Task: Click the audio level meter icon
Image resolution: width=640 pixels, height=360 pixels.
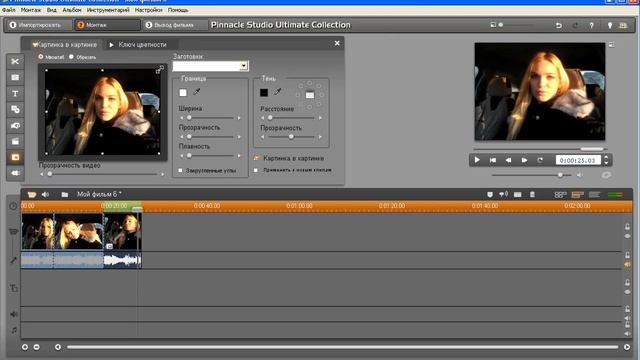Action: click(x=615, y=195)
